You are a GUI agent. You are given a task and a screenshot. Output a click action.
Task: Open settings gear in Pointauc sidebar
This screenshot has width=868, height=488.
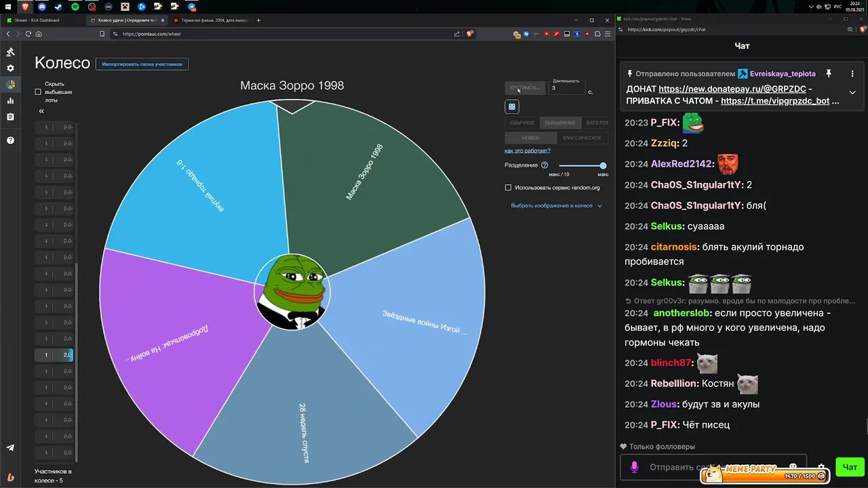click(x=10, y=68)
